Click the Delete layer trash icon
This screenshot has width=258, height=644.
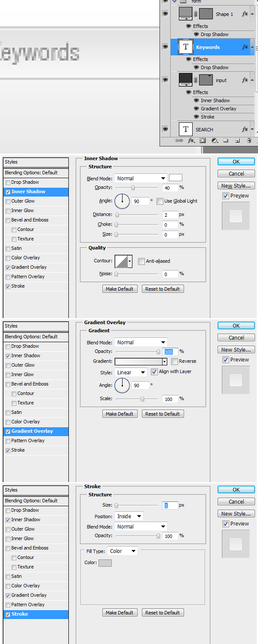[249, 140]
